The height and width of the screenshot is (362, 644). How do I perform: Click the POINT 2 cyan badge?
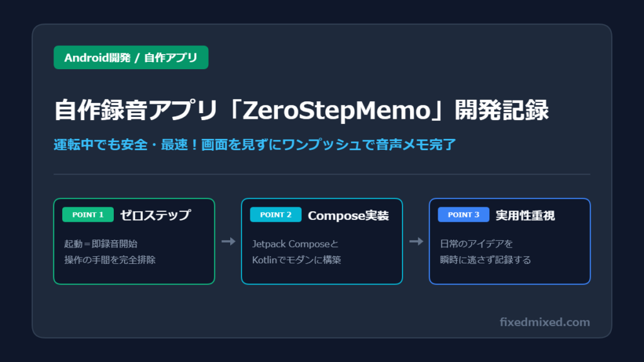275,215
